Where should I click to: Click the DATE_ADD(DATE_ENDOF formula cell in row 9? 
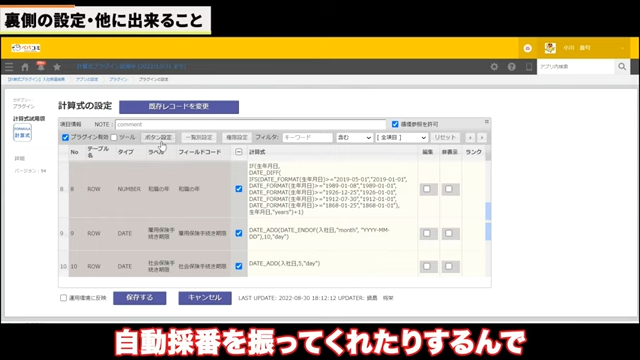tap(332, 233)
